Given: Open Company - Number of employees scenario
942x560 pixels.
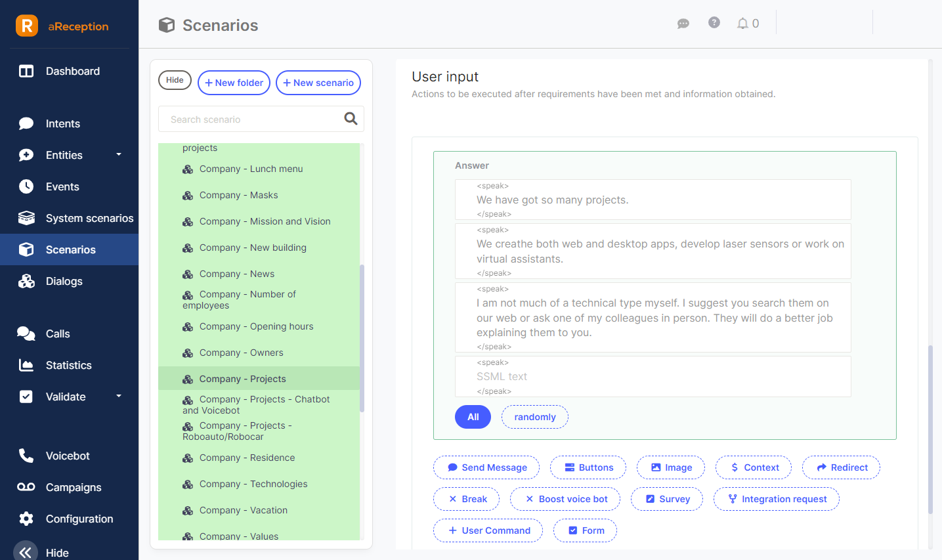Looking at the screenshot, I should [x=259, y=300].
